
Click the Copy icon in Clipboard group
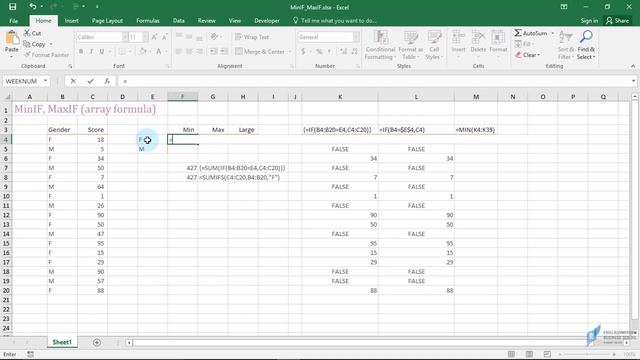pyautogui.click(x=27, y=44)
